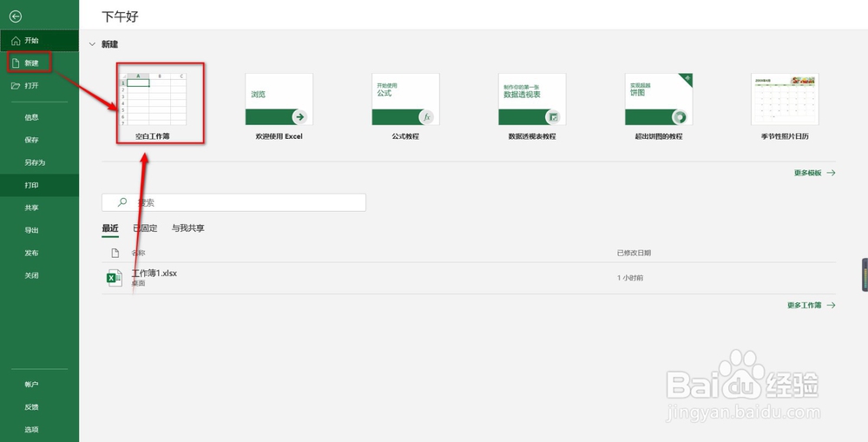Click the new document icon beside 新建
Screen dimensions: 868x442
coord(16,63)
